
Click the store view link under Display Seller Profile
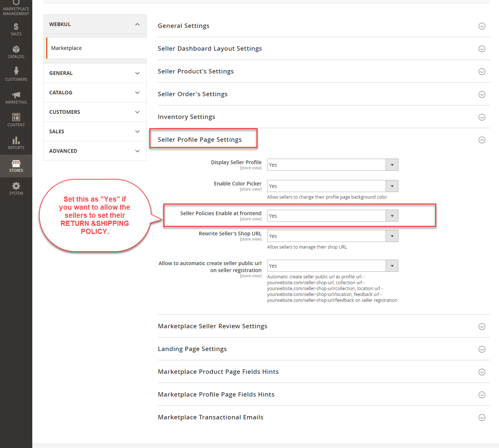tap(251, 167)
